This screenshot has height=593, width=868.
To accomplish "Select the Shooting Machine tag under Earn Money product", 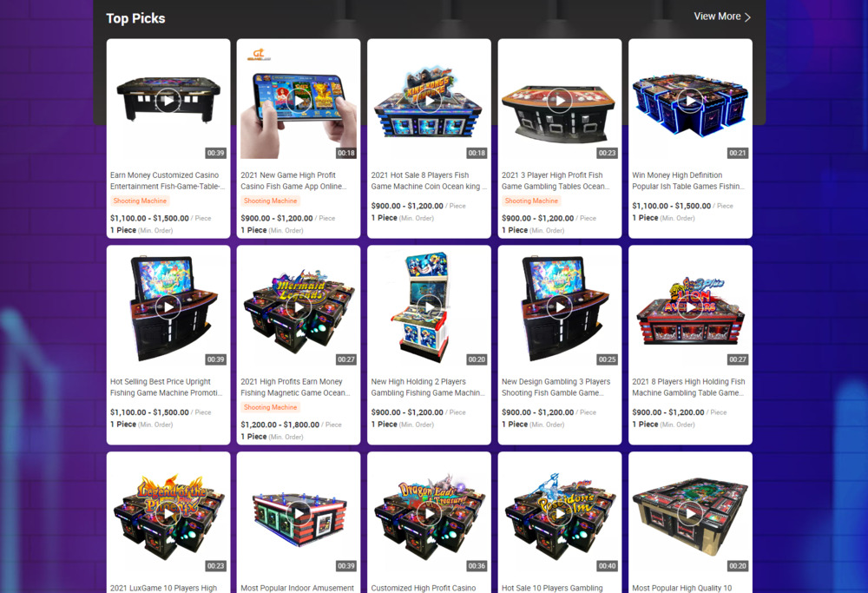I will tap(140, 201).
